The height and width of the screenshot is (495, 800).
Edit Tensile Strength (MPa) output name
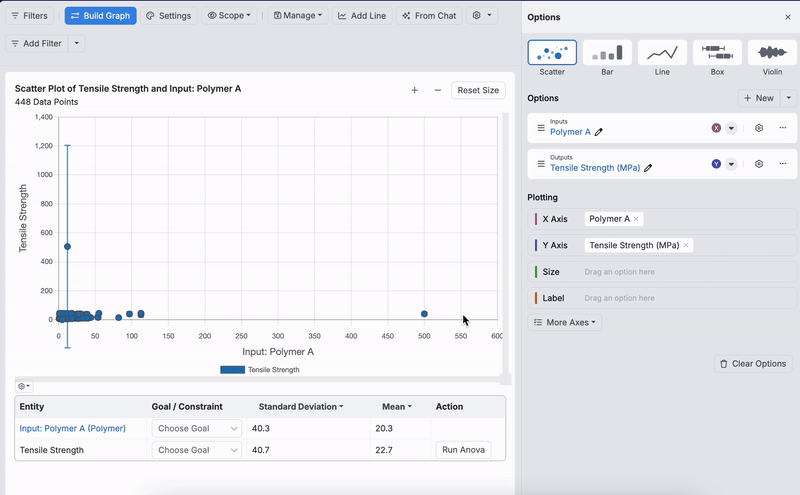pyautogui.click(x=648, y=168)
